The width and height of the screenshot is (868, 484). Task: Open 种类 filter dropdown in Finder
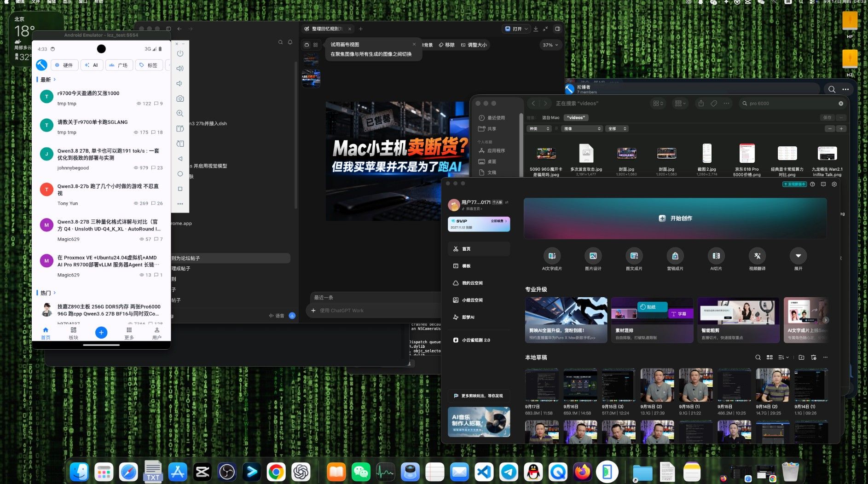click(539, 129)
